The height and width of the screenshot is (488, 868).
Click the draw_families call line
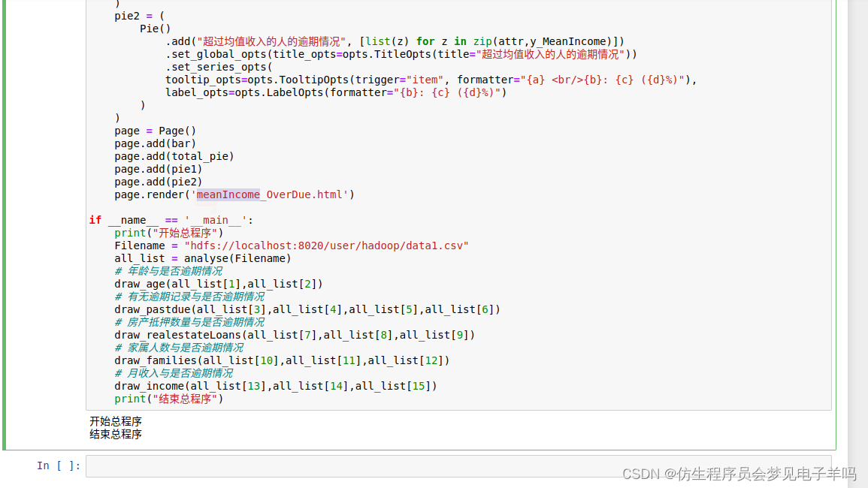[x=282, y=360]
